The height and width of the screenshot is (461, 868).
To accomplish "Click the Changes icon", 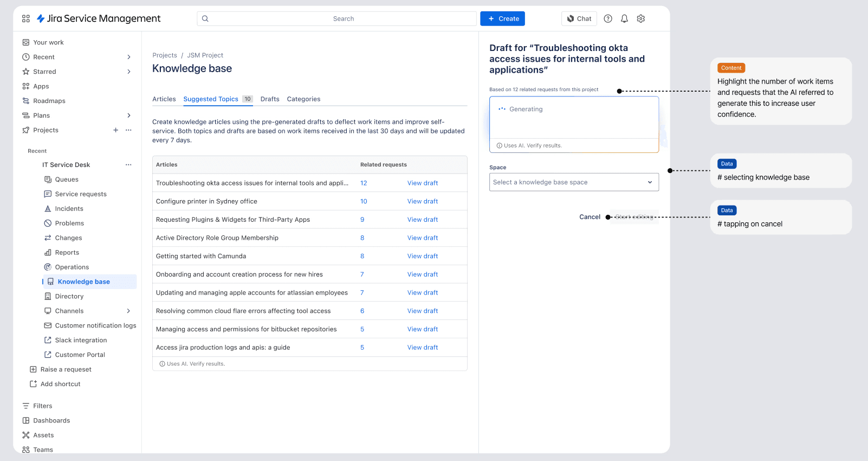I will (48, 238).
